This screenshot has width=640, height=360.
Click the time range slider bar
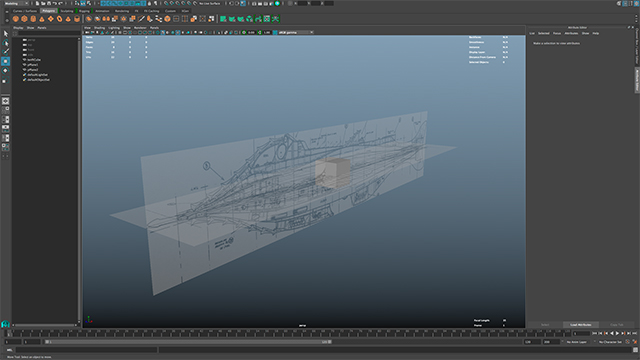tap(188, 342)
